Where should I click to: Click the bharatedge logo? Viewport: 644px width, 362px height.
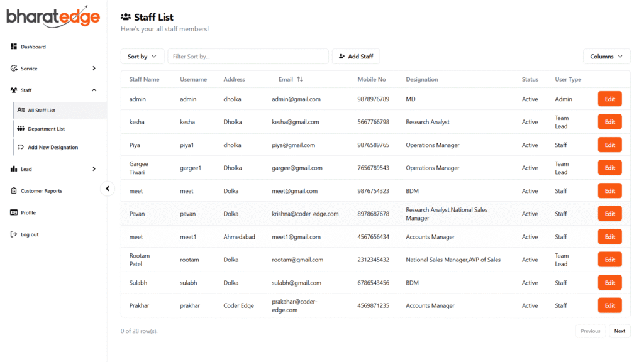[53, 16]
